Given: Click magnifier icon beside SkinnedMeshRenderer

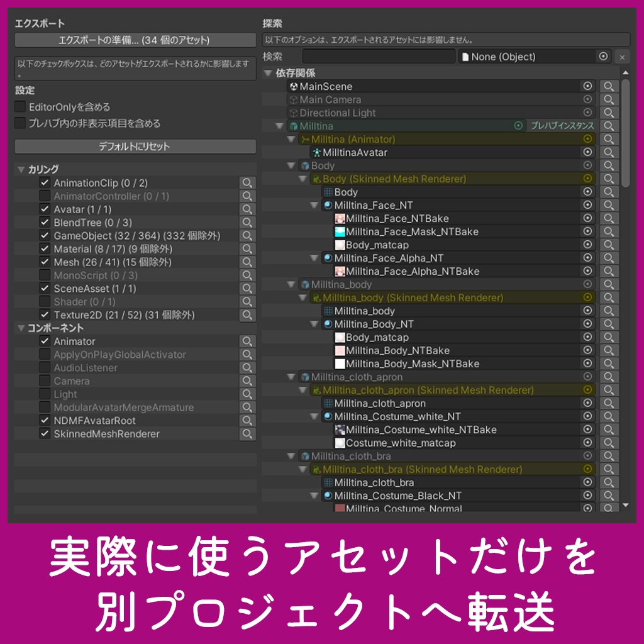Looking at the screenshot, I should [x=247, y=434].
